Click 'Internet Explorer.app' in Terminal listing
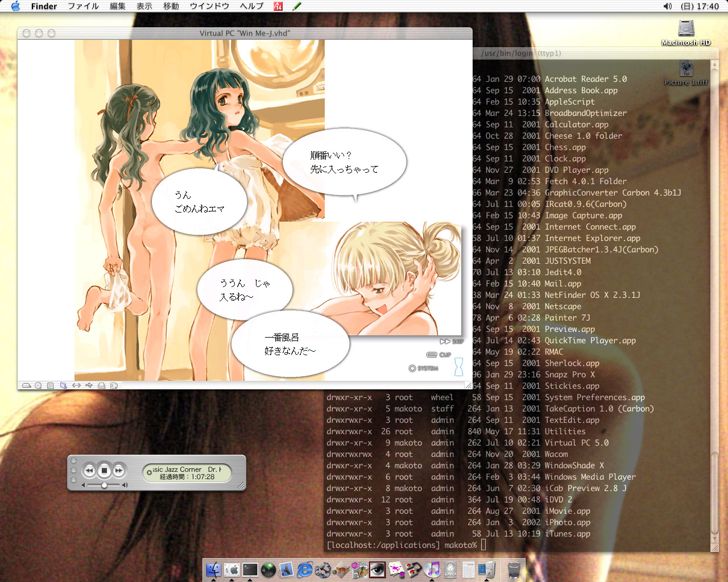This screenshot has width=728, height=582. [x=593, y=238]
